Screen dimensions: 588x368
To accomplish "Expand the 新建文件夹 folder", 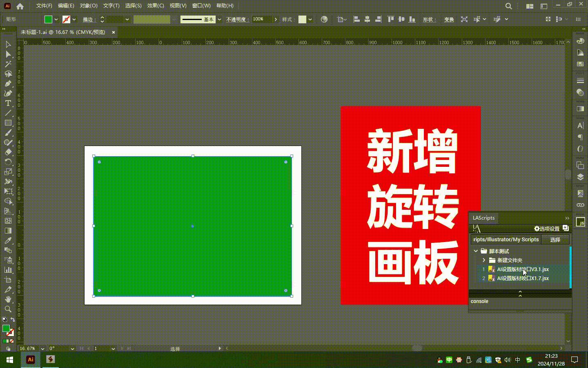I will pos(484,260).
